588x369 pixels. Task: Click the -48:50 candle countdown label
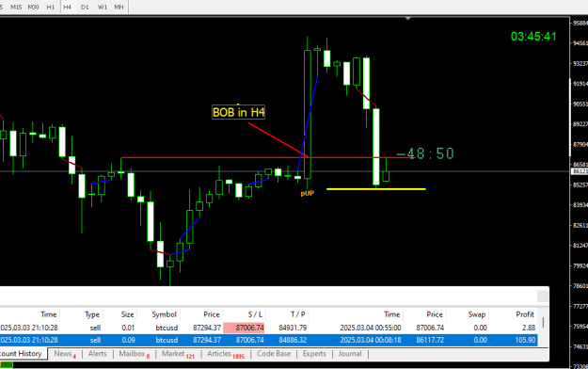pos(425,153)
